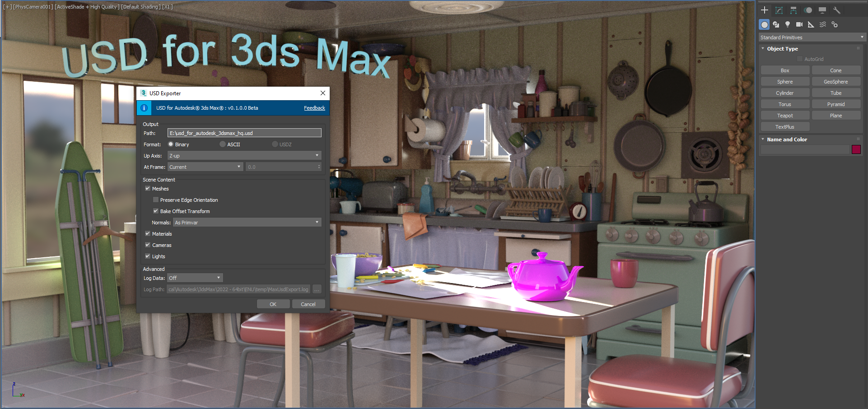
Task: Switch to the Display panel tab
Action: 822,10
